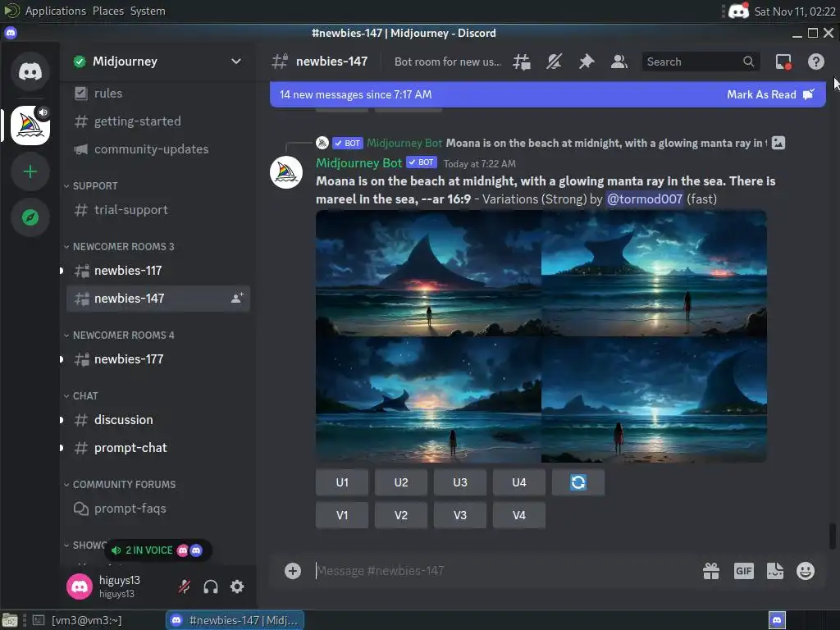Select the Midjourney server sailboat icon
Screen dimensions: 840x630
tap(30, 126)
